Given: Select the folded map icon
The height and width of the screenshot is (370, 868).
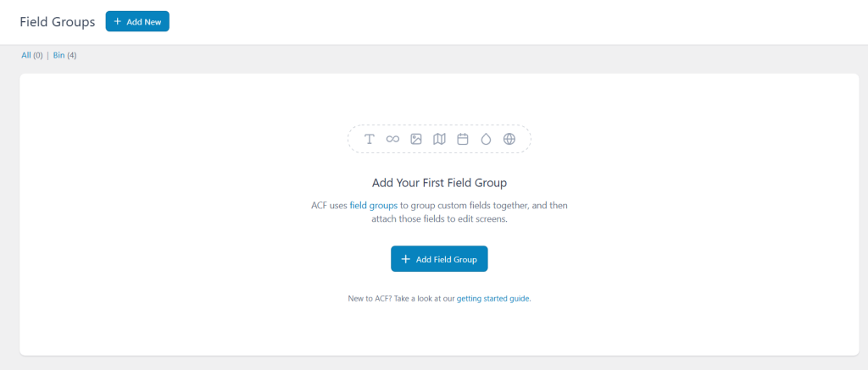Looking at the screenshot, I should click(x=439, y=140).
